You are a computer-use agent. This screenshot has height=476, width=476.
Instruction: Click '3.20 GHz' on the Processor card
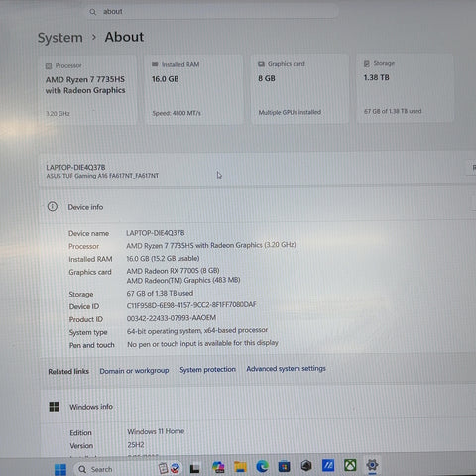[58, 114]
